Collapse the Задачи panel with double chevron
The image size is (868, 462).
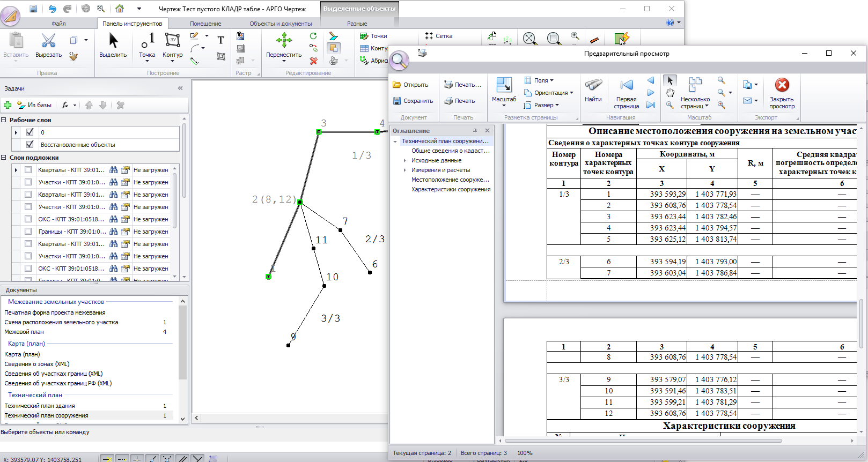click(x=180, y=88)
